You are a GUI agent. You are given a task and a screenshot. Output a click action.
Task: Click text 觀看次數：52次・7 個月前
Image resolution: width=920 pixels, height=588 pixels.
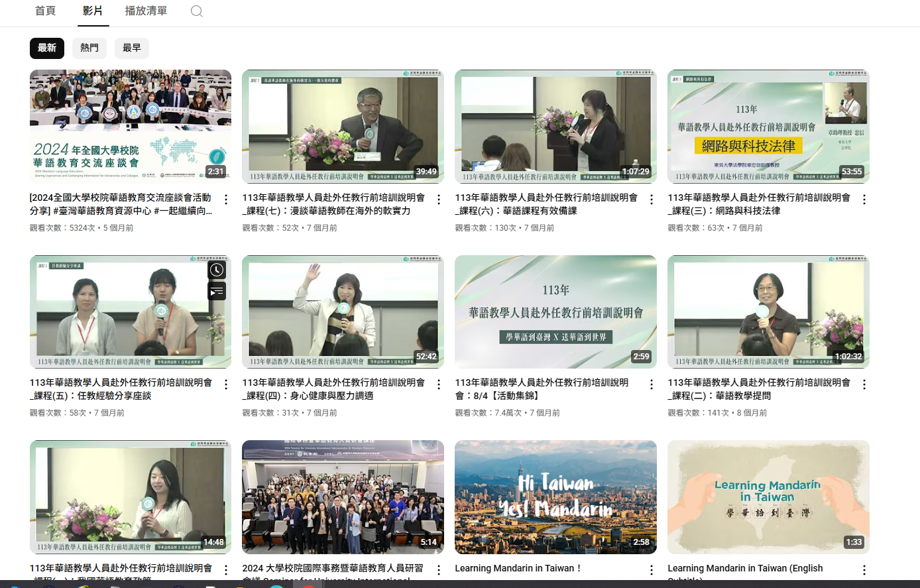[290, 227]
